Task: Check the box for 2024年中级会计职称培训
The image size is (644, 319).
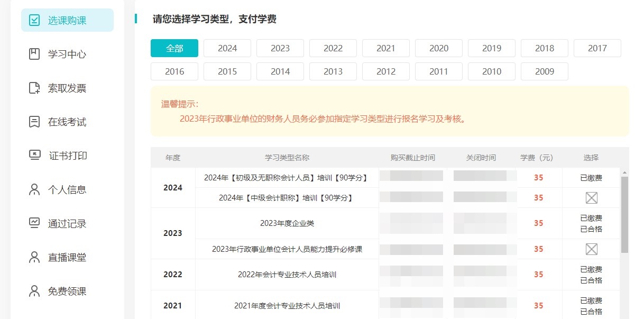Action: coord(591,198)
